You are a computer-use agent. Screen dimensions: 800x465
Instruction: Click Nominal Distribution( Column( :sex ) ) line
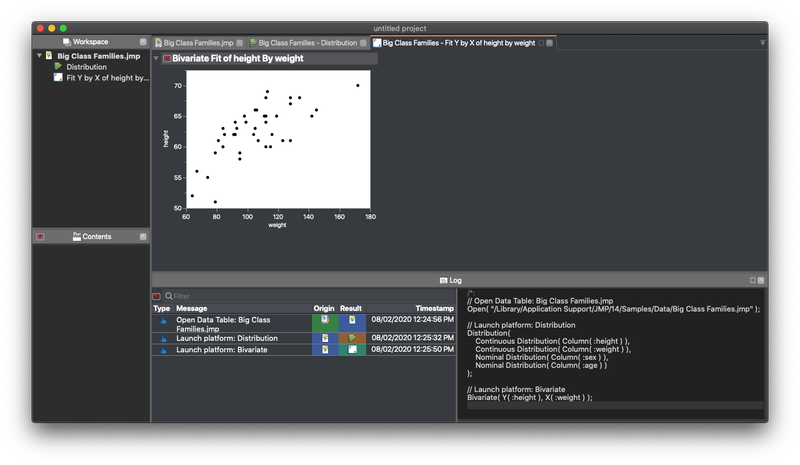[x=541, y=357]
